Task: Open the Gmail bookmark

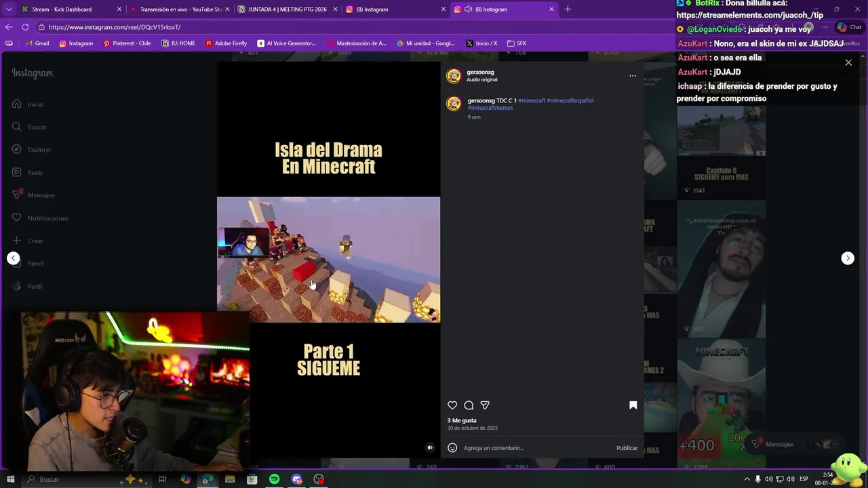Action: [x=37, y=43]
